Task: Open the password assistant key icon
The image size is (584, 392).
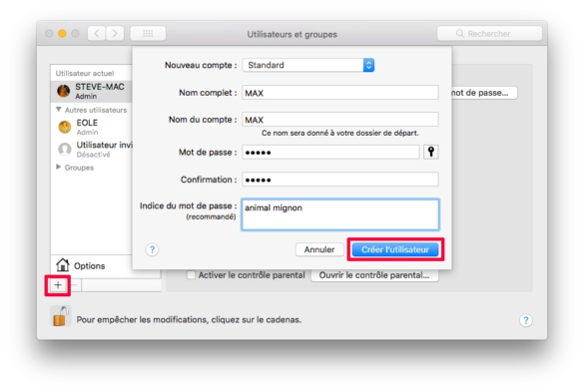Action: tap(431, 152)
